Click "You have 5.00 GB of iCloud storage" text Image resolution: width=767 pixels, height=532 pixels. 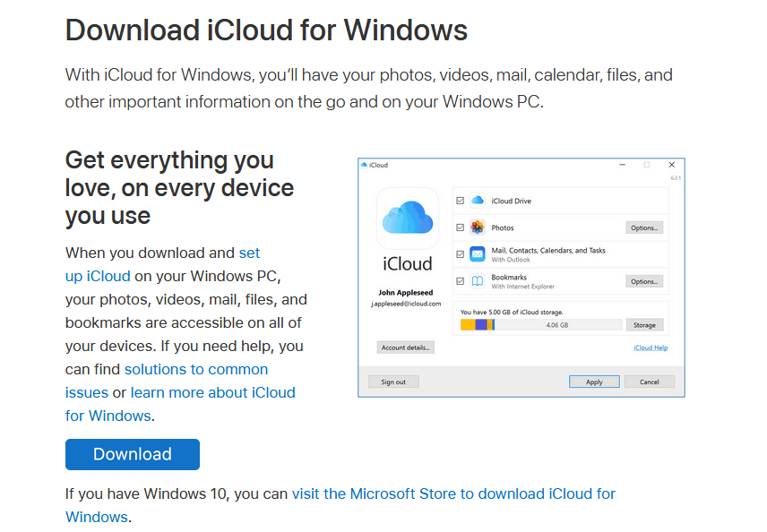coord(512,312)
